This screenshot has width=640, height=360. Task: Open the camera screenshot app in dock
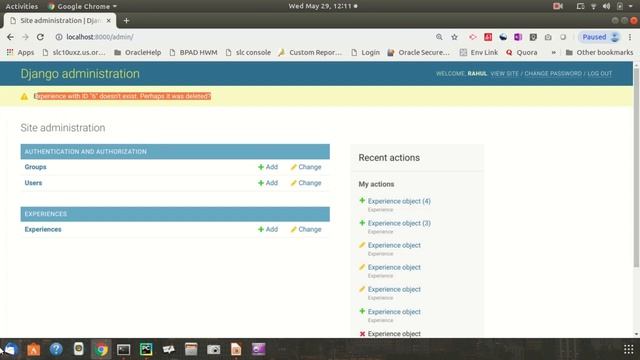pos(213,349)
